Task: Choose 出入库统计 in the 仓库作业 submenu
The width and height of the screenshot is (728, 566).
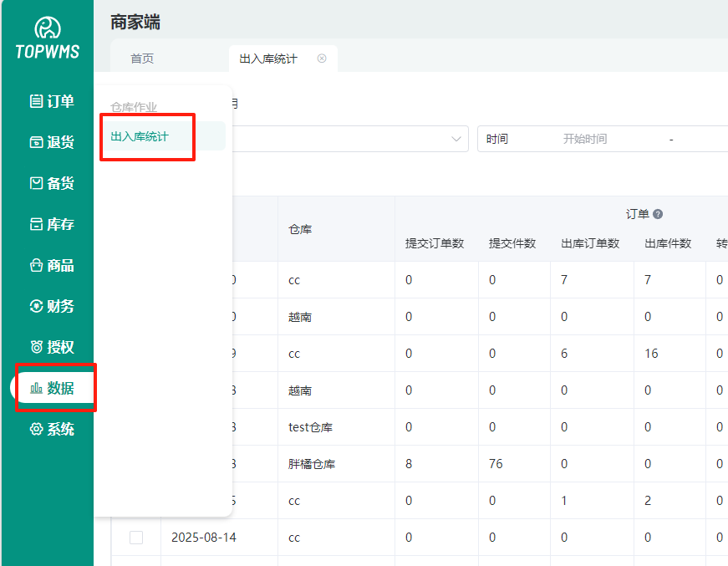Action: pos(140,136)
